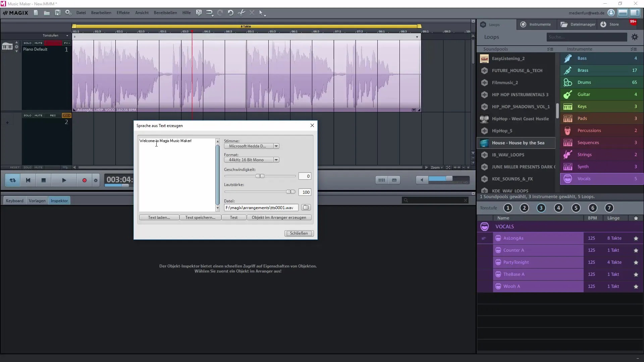Open the Effekte menu
The height and width of the screenshot is (362, 644).
123,13
